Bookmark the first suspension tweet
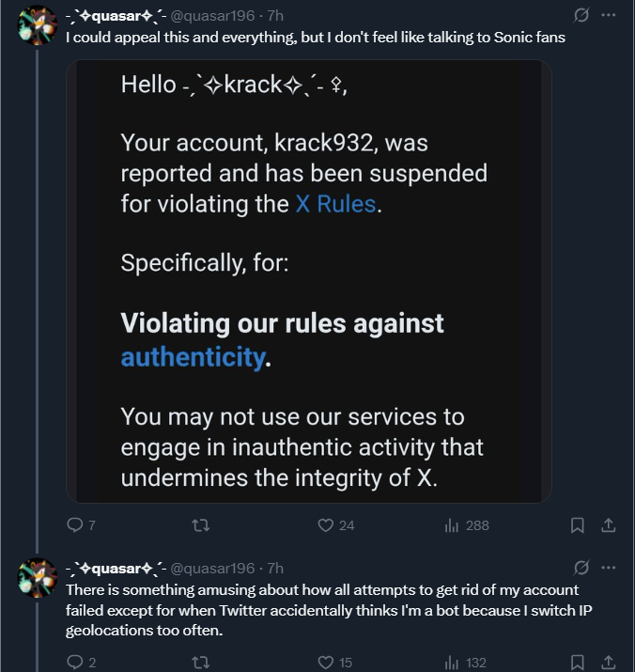The height and width of the screenshot is (672, 635). click(579, 524)
